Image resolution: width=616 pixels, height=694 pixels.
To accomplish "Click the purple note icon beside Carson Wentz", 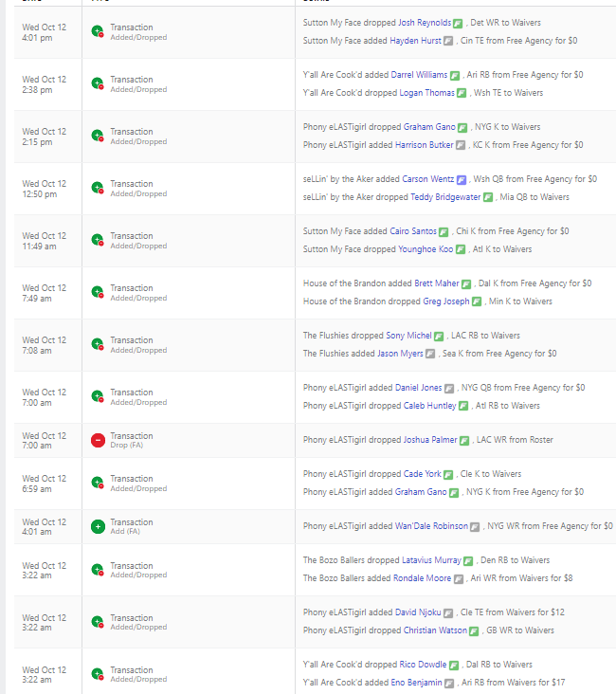I will (x=461, y=179).
